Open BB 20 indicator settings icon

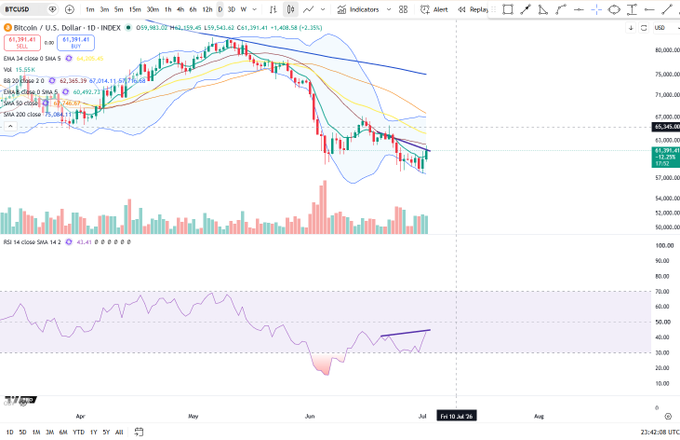tap(52, 81)
